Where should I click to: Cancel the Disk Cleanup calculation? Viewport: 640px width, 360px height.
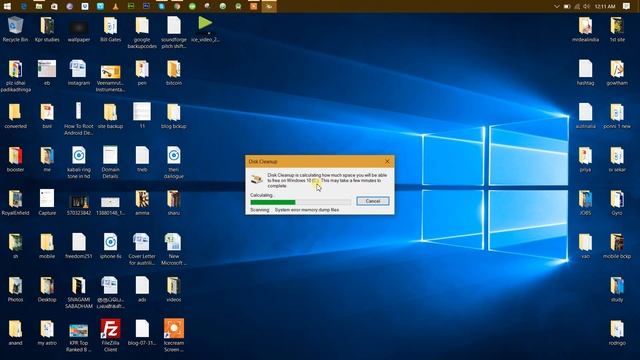tap(373, 201)
